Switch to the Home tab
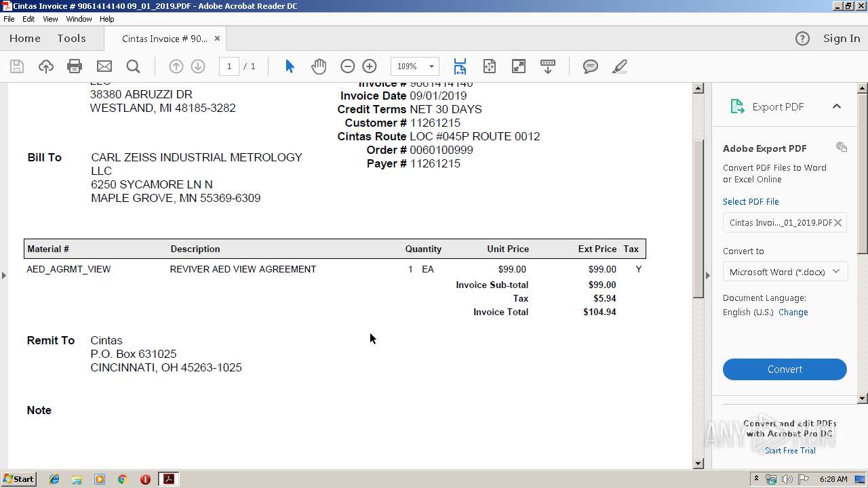Screen dimensions: 868x488 (x=25, y=39)
